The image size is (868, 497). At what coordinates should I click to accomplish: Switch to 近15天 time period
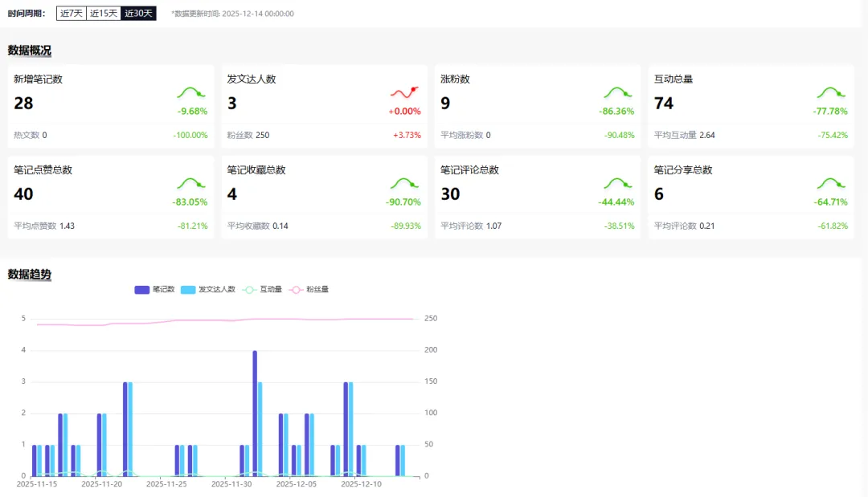104,14
